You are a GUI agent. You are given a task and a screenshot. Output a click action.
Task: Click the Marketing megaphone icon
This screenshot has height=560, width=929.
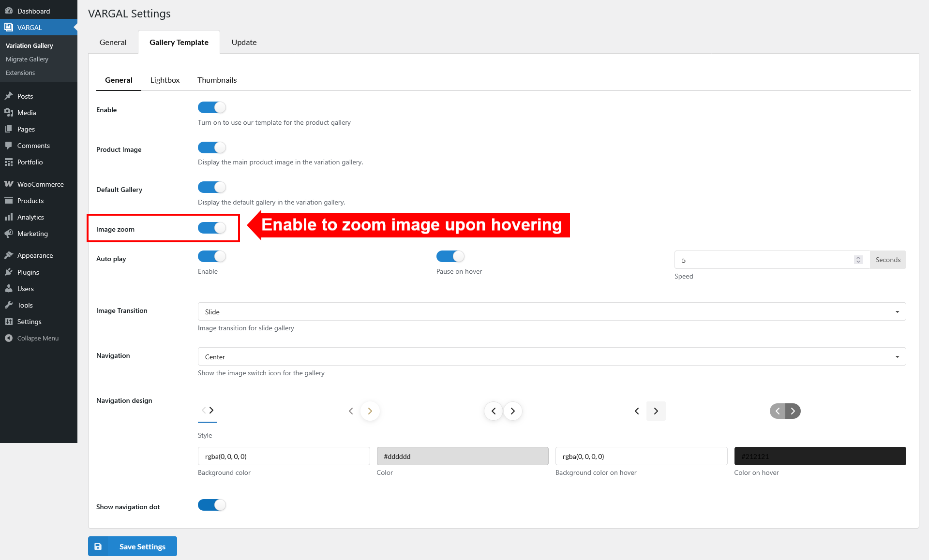[9, 233]
